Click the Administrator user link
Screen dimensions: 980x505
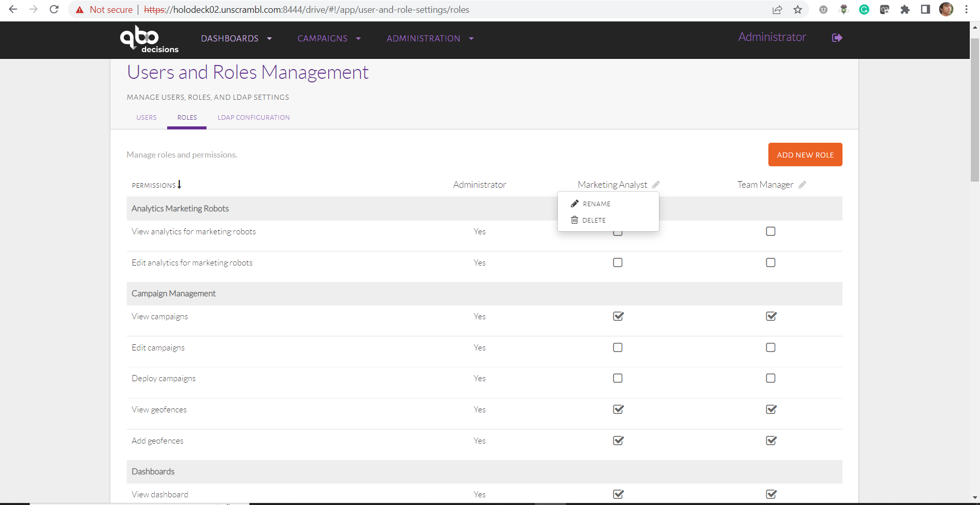tap(772, 37)
